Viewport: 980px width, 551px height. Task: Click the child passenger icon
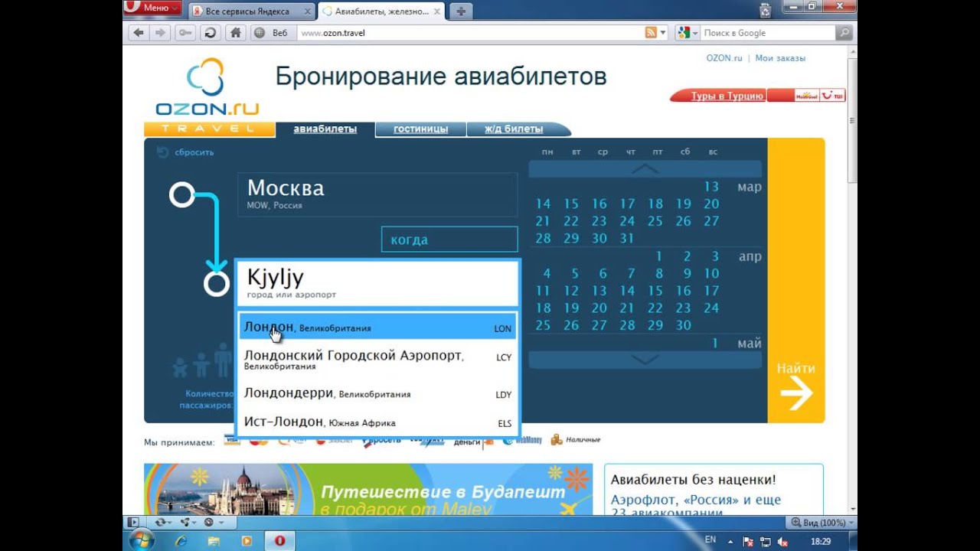pyautogui.click(x=201, y=365)
